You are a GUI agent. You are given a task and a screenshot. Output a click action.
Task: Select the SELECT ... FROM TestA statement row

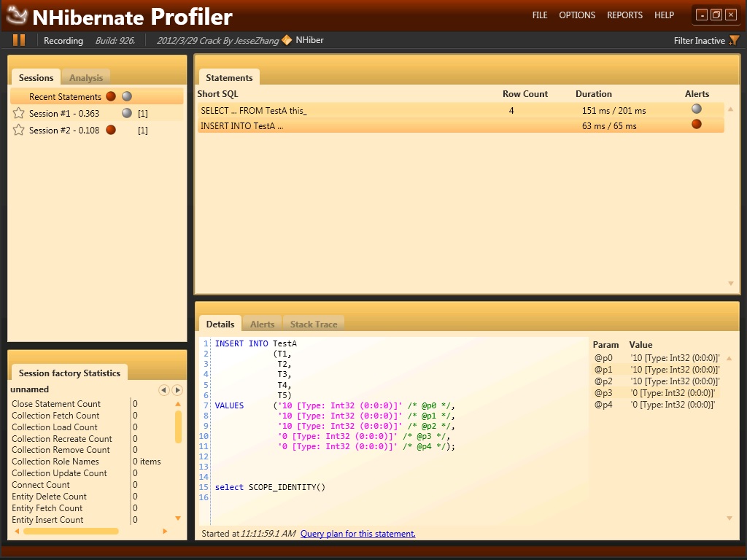[x=350, y=110]
